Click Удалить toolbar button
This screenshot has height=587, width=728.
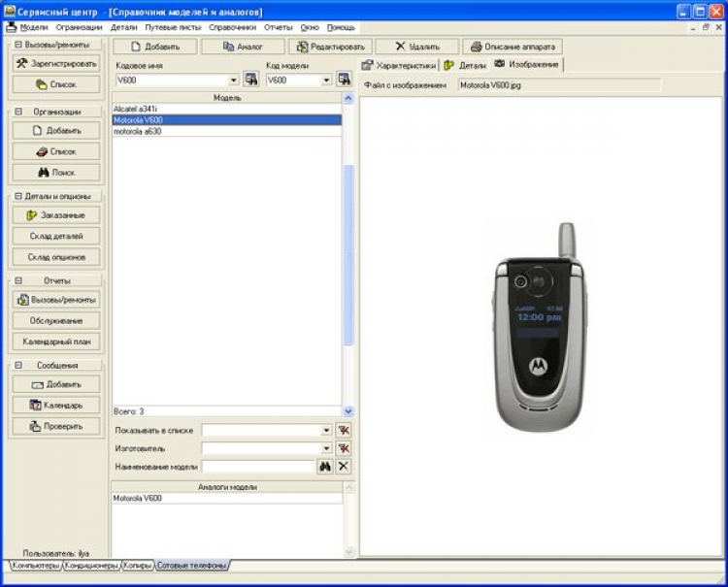(417, 47)
